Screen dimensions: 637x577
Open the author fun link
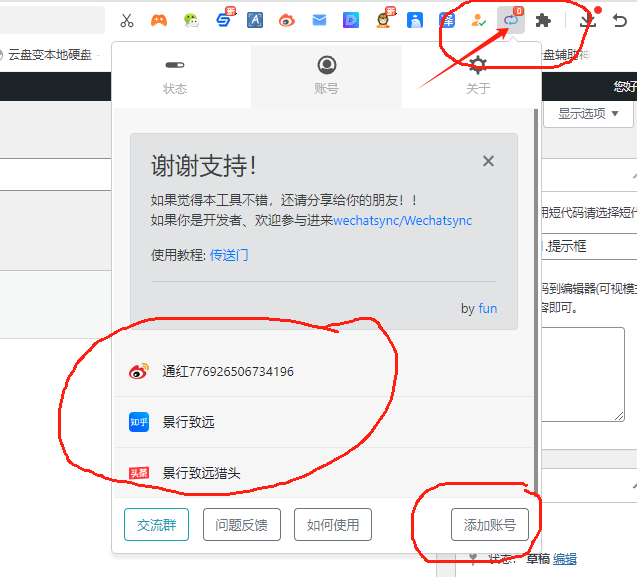488,308
